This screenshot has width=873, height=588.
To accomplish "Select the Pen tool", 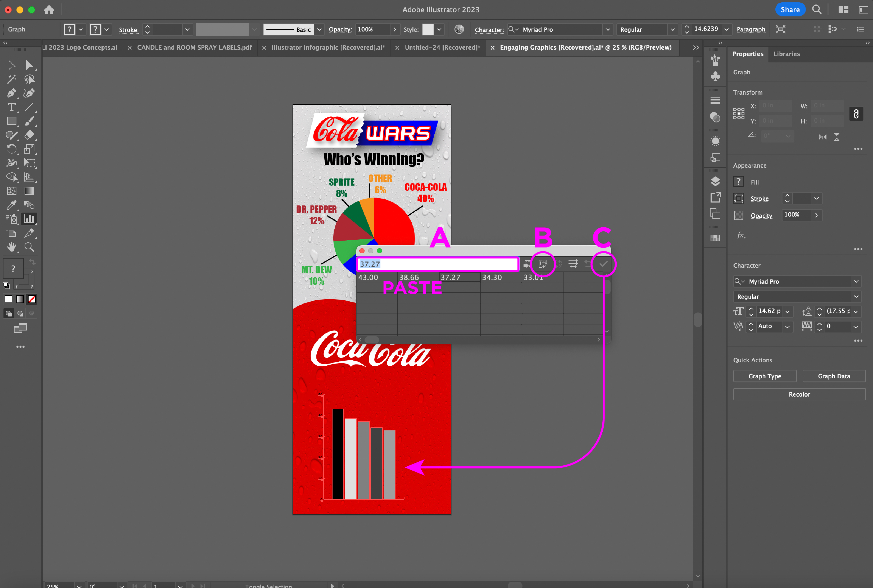I will pos(11,93).
